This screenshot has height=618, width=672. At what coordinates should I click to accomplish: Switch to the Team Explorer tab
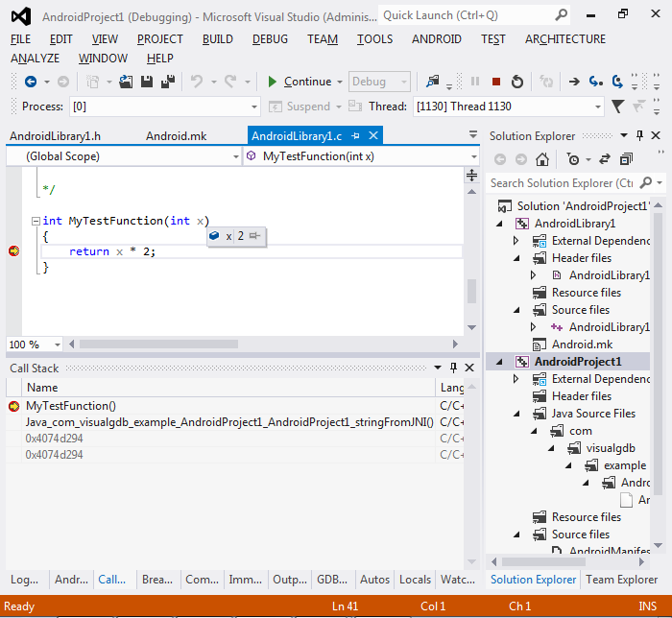pos(621,580)
